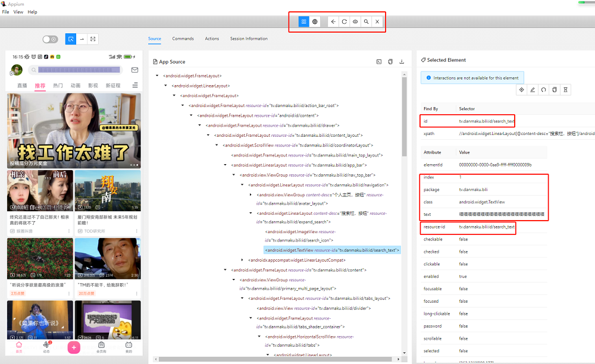Expand the LinearLayoutCompat node

coord(242,260)
